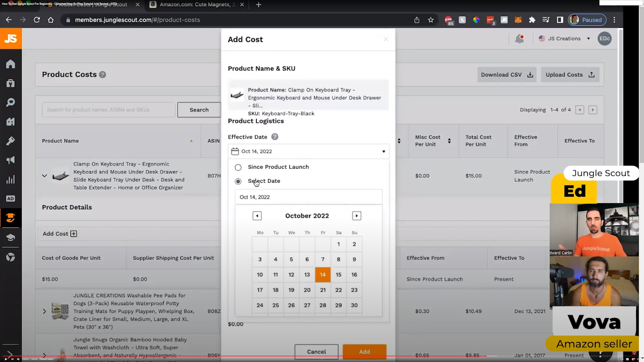The width and height of the screenshot is (644, 362).
Task: Open the Home icon in sidebar
Action: [x=11, y=64]
